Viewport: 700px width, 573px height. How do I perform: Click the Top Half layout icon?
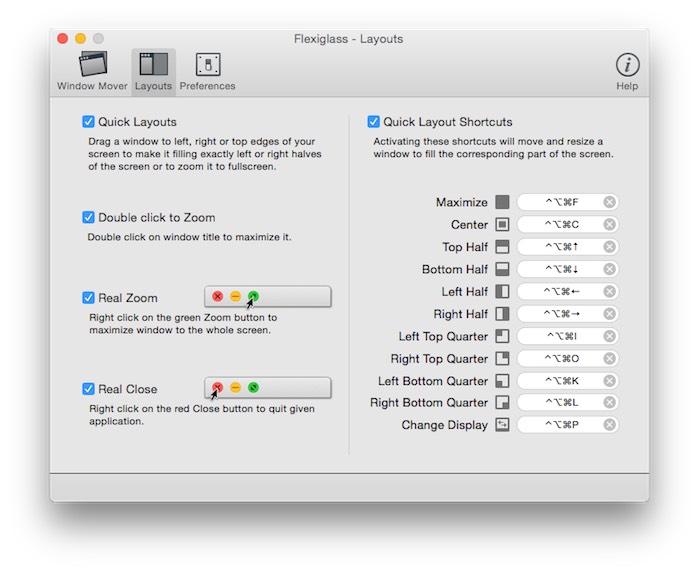click(x=502, y=246)
